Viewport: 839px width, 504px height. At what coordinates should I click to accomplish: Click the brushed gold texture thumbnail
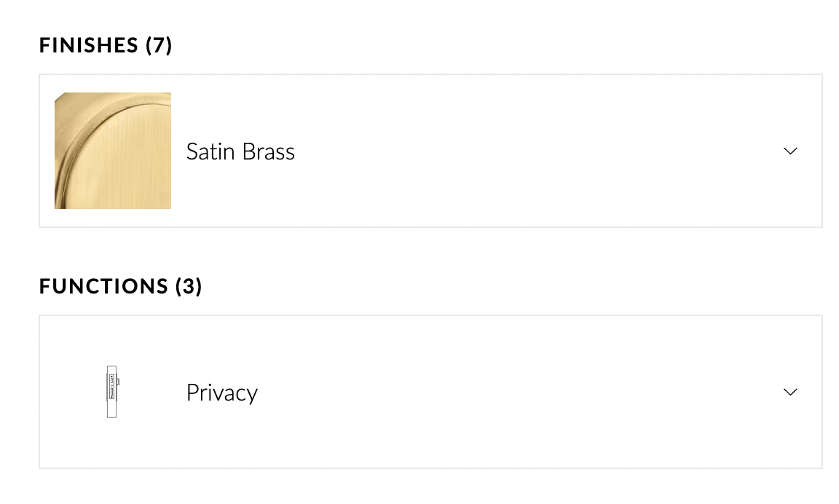point(113,151)
